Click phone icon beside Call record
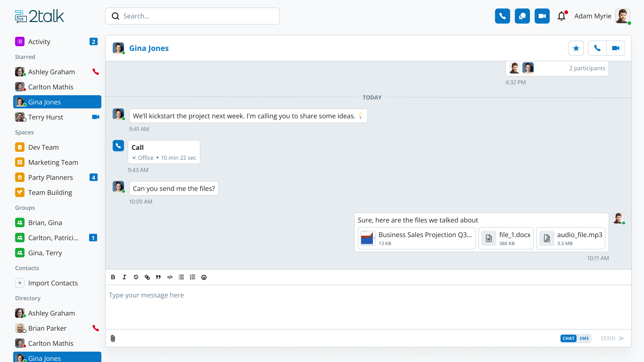Image resolution: width=644 pixels, height=362 pixels. coord(118,145)
